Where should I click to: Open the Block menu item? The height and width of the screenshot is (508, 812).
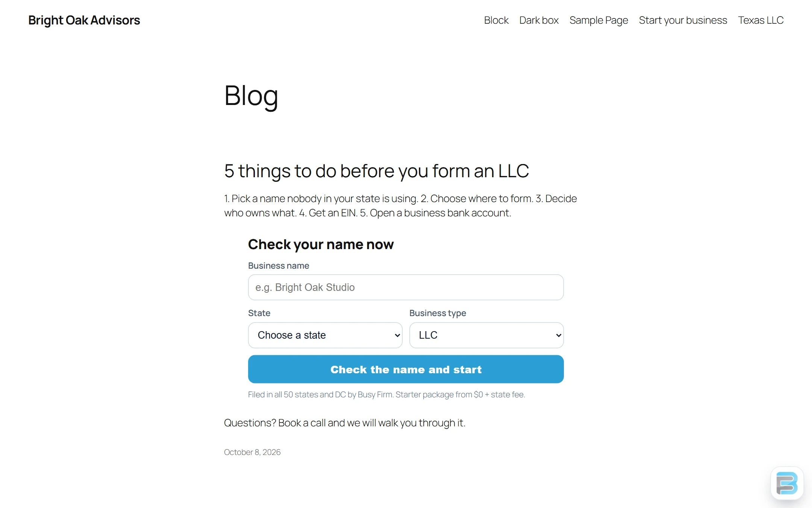pos(496,20)
